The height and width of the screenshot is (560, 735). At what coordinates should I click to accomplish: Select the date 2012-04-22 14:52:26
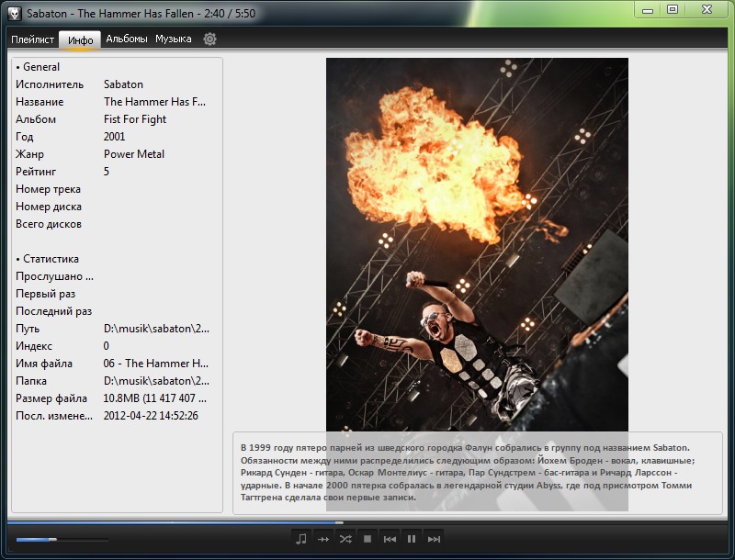pyautogui.click(x=151, y=416)
